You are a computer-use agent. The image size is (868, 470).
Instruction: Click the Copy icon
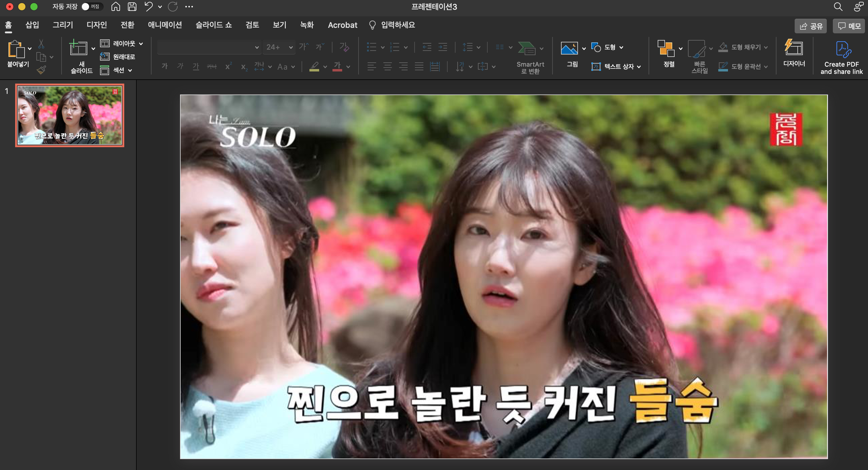41,57
